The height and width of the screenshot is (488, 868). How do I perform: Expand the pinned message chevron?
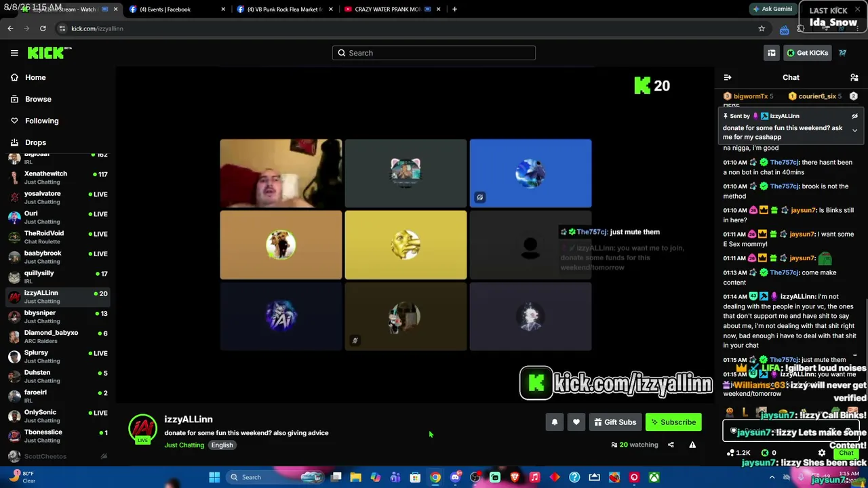(855, 130)
